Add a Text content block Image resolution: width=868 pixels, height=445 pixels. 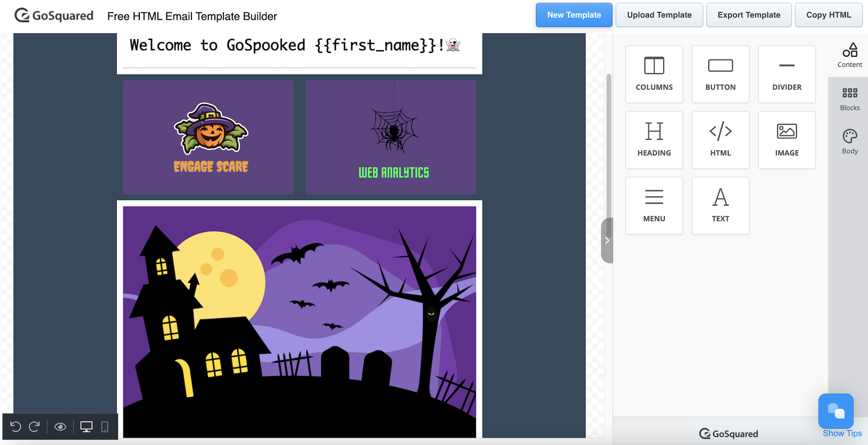point(720,206)
